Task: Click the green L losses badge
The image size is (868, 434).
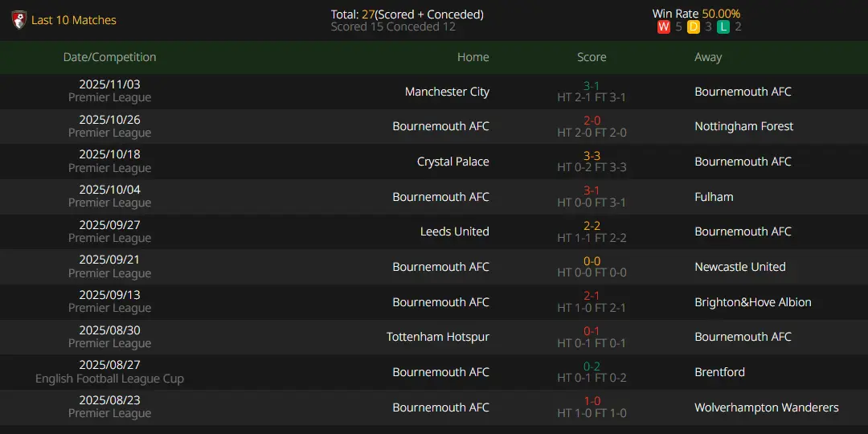Action: (x=723, y=27)
